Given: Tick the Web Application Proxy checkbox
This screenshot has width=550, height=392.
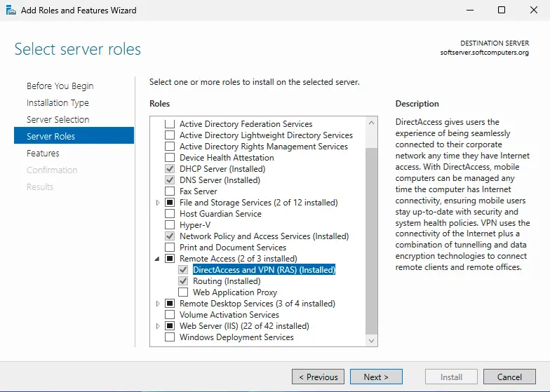Looking at the screenshot, I should tap(183, 292).
